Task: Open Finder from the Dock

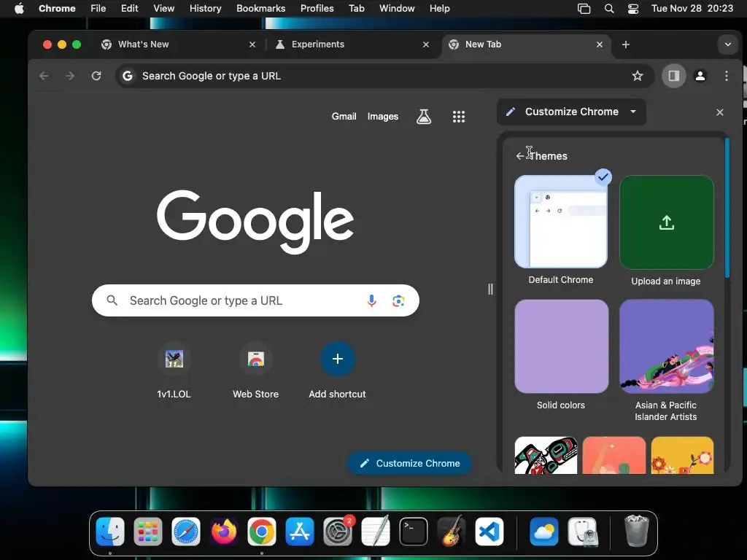Action: pos(110,532)
